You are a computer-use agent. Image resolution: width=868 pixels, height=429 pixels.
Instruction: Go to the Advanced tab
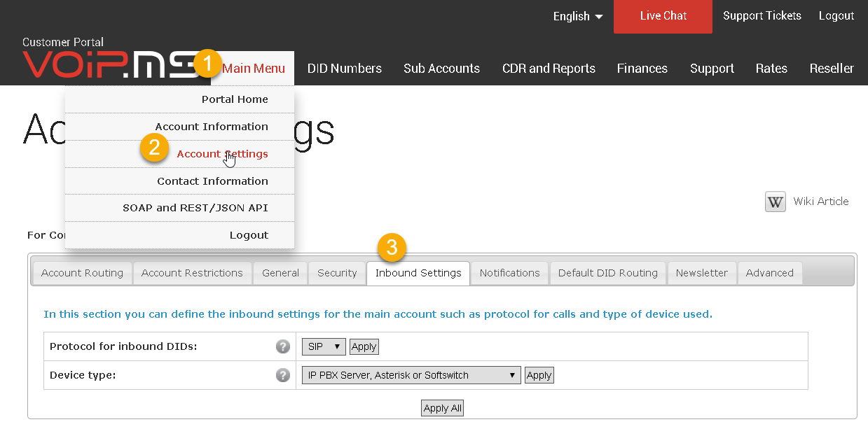[x=769, y=273]
